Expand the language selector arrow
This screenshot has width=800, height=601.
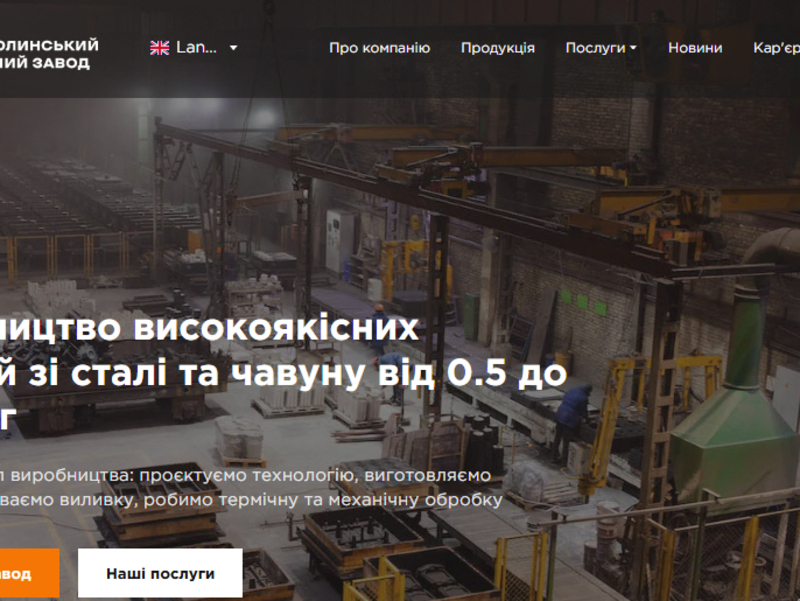pyautogui.click(x=233, y=47)
